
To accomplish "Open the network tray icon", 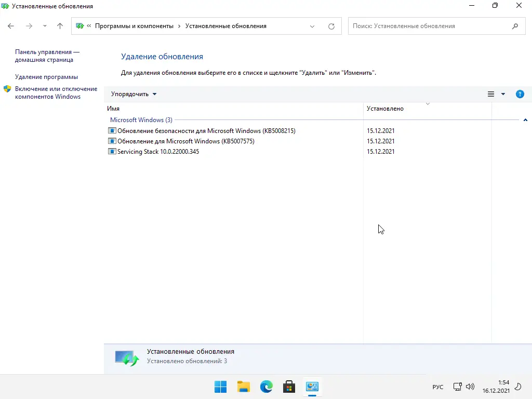I will click(x=457, y=387).
